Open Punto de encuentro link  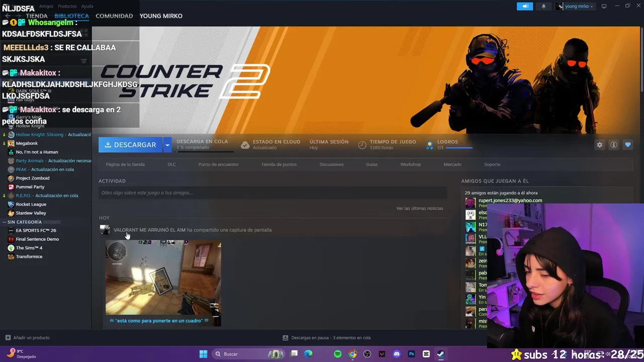tap(218, 164)
